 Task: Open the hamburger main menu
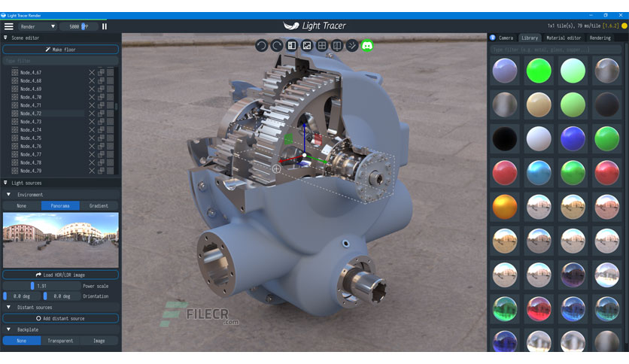click(x=8, y=26)
